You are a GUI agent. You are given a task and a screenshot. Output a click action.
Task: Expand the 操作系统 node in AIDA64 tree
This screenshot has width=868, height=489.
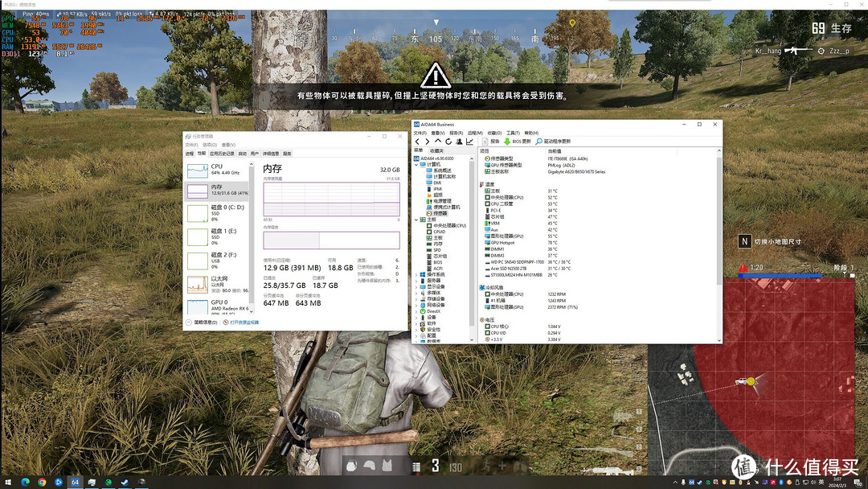(416, 275)
